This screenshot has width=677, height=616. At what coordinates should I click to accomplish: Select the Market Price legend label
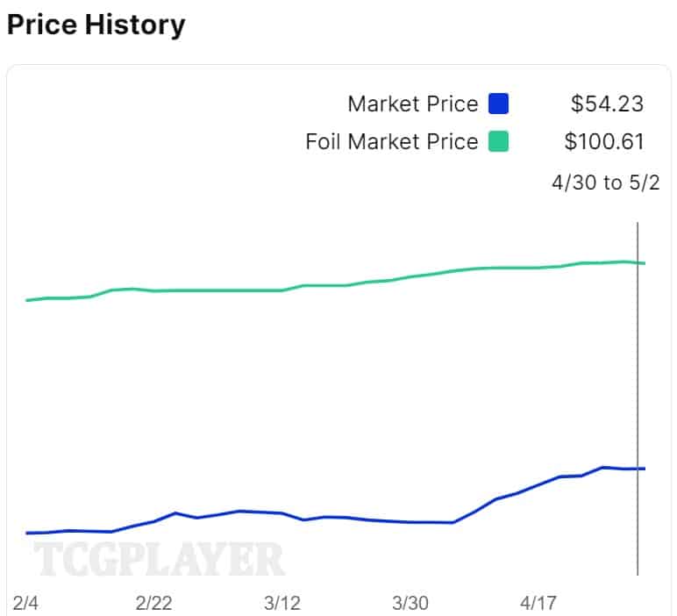(412, 104)
